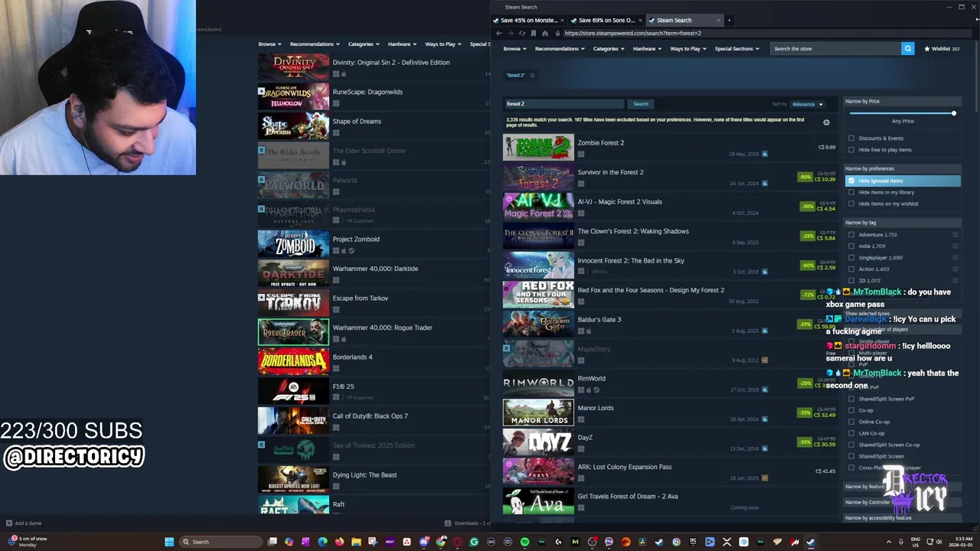Expand Categories menu in left window
The width and height of the screenshot is (980, 551).
click(x=364, y=44)
